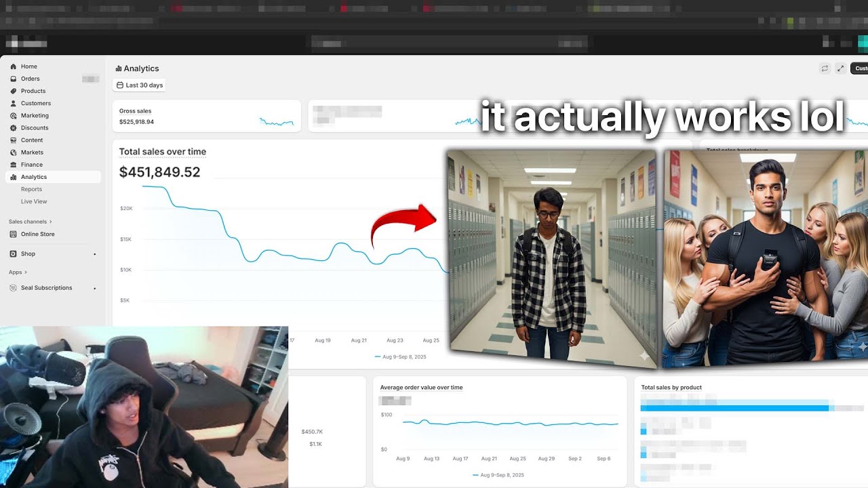
Task: Click the Customers person icon
Action: (14, 103)
